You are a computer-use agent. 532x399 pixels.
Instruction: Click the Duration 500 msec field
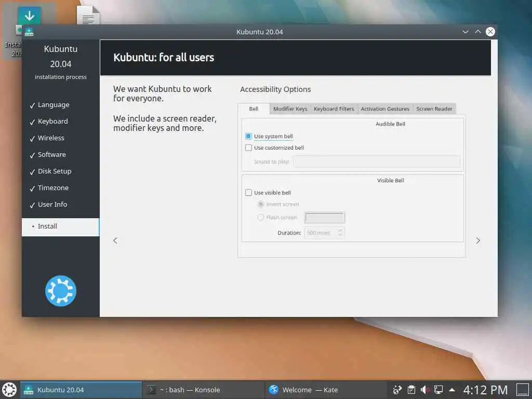pos(324,233)
